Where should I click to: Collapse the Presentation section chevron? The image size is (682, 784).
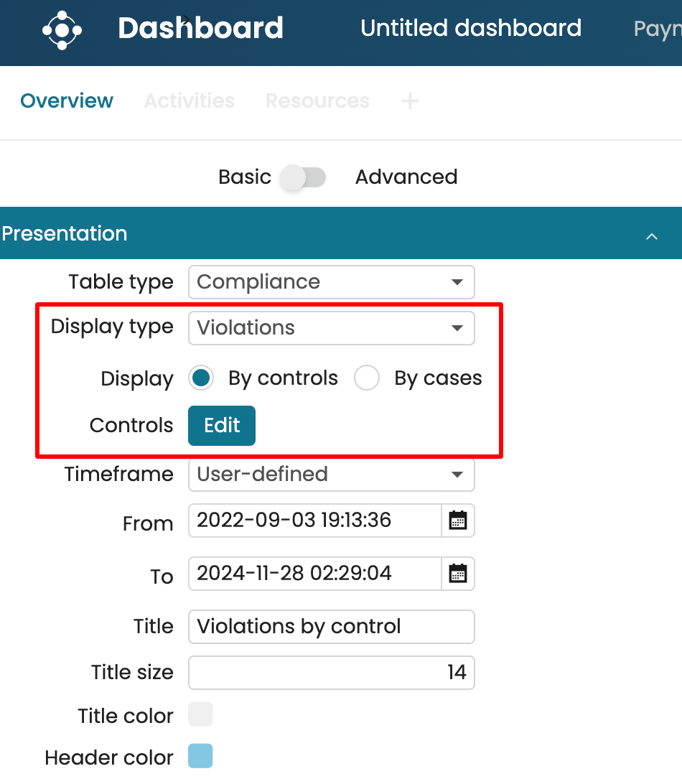[652, 235]
